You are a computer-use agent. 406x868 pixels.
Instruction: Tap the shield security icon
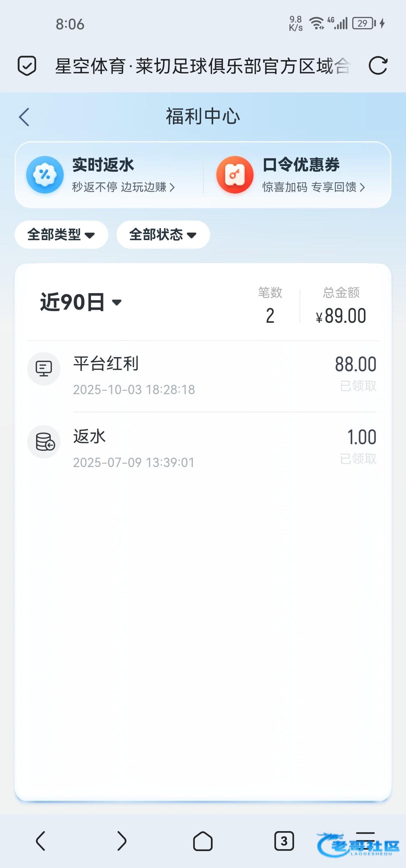(27, 66)
